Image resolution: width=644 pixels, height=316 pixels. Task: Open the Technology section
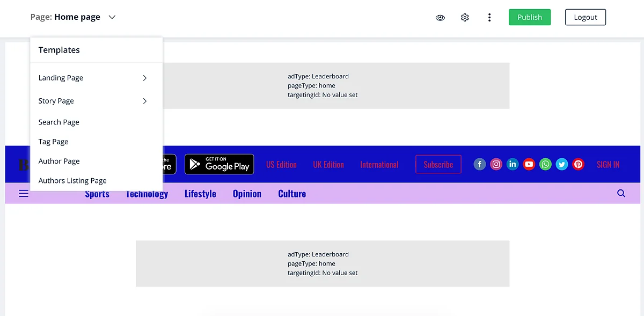[x=147, y=194]
